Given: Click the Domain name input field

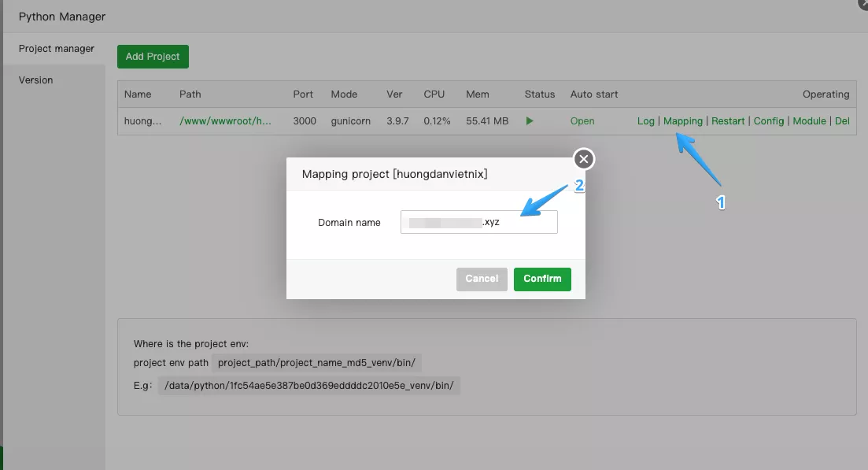Looking at the screenshot, I should 478,221.
